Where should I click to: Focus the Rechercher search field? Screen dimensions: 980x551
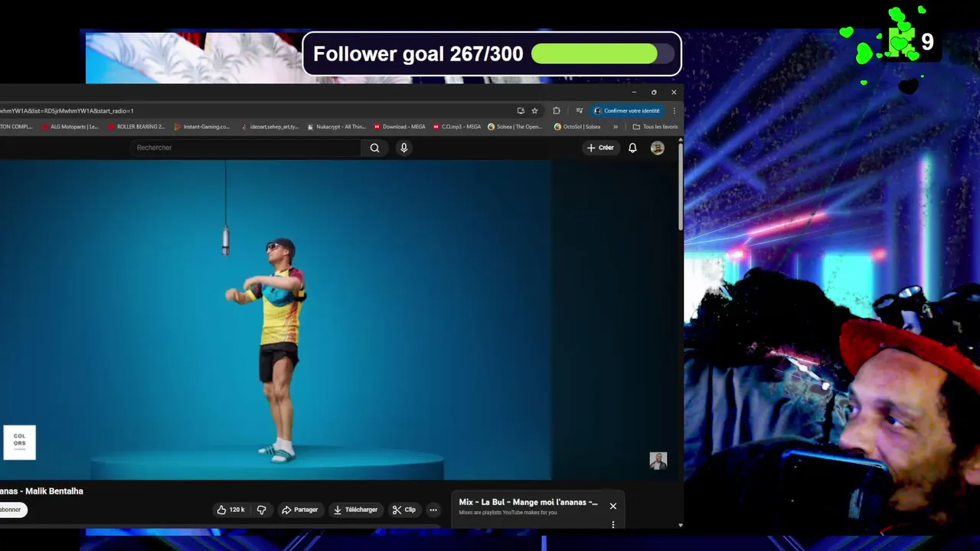pyautogui.click(x=245, y=148)
